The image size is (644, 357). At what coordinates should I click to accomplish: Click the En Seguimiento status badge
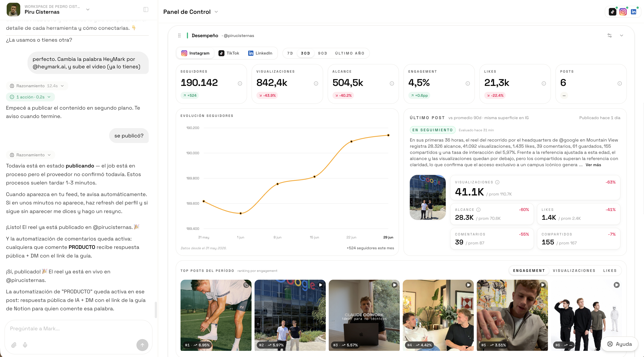432,130
